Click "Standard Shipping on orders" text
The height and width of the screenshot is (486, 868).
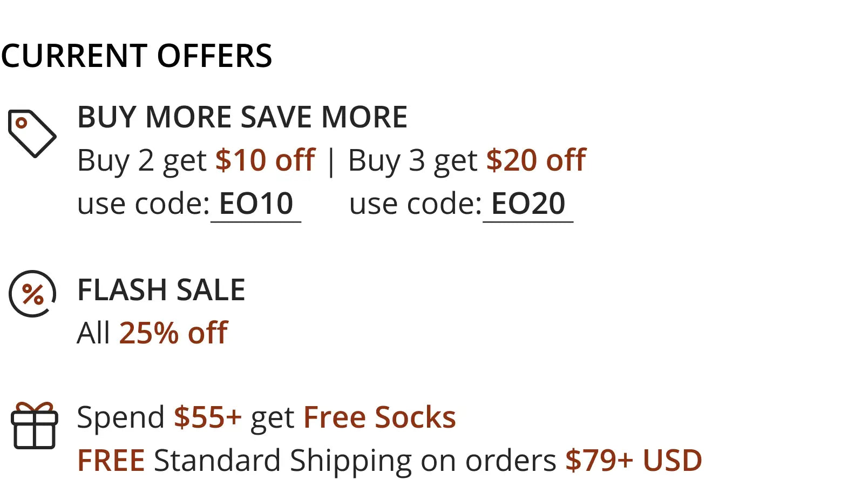355,461
